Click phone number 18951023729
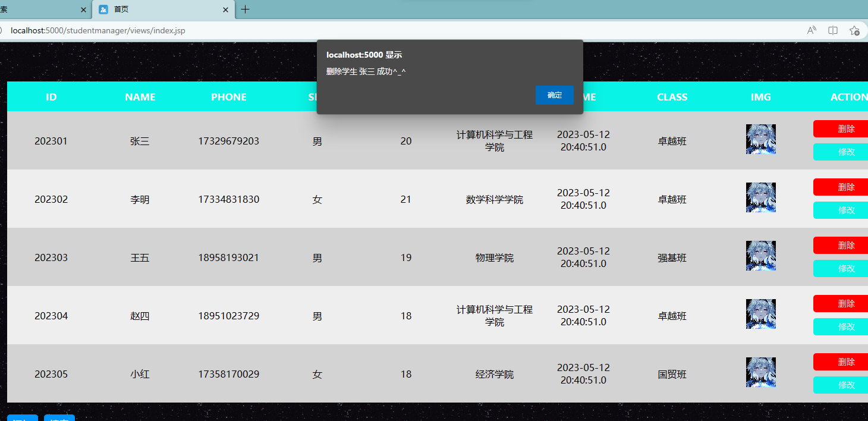The width and height of the screenshot is (868, 421). (229, 316)
